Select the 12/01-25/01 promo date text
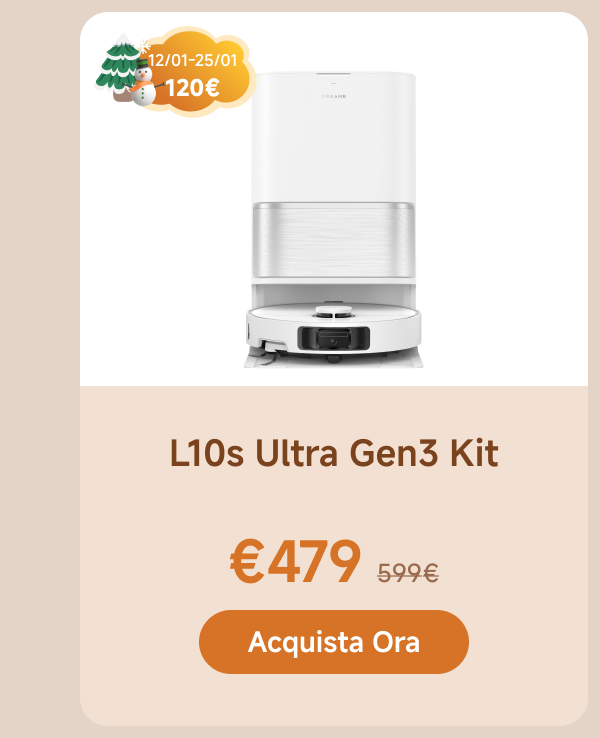 pos(193,61)
